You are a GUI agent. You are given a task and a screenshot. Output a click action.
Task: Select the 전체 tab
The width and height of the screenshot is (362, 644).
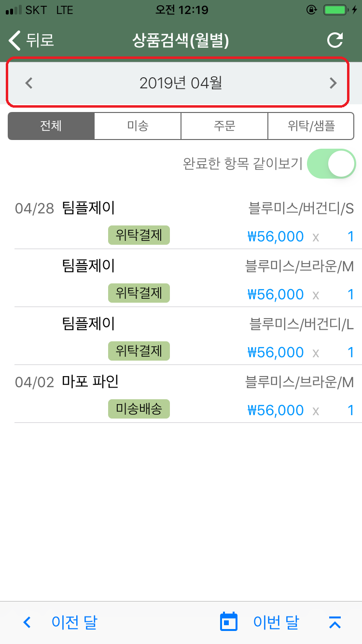[x=51, y=126]
